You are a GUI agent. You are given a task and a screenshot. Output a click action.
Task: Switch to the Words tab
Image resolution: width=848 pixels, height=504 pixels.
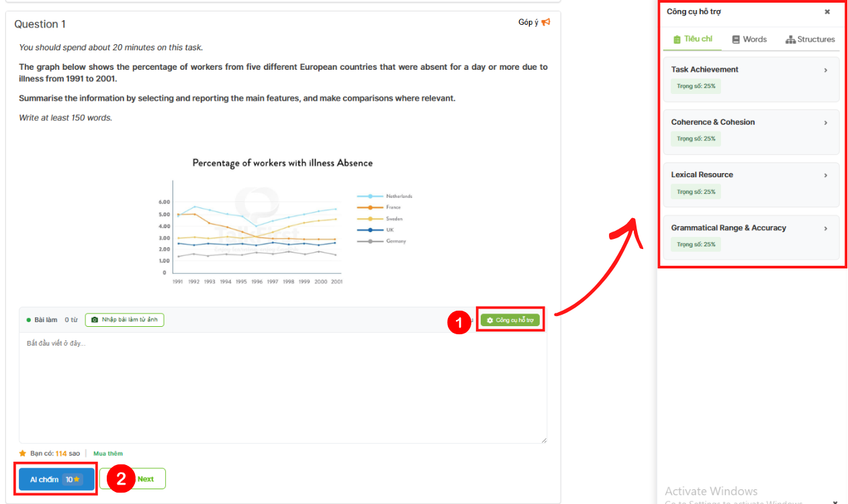749,40
